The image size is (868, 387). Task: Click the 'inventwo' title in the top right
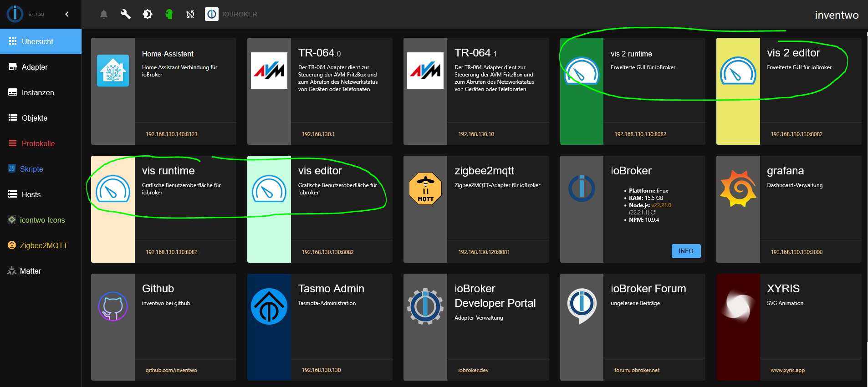coord(837,15)
